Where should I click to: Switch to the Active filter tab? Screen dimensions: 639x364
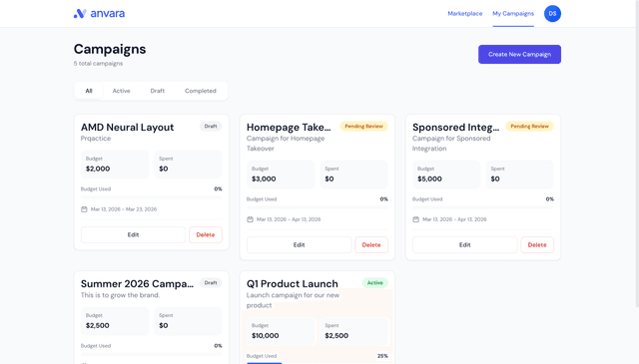click(121, 91)
